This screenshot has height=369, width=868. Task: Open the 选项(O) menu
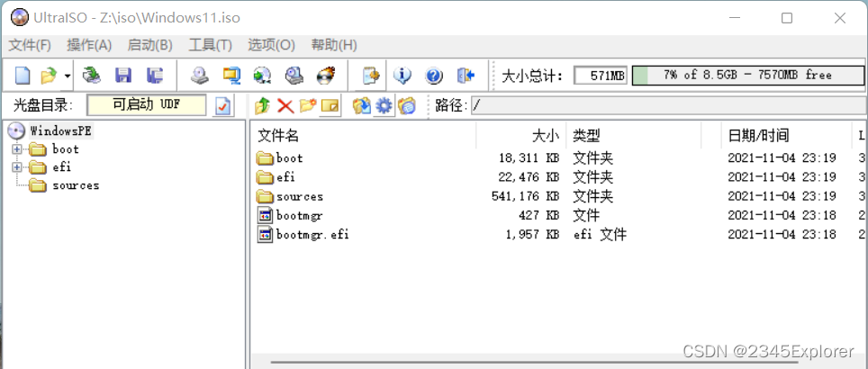pyautogui.click(x=271, y=45)
